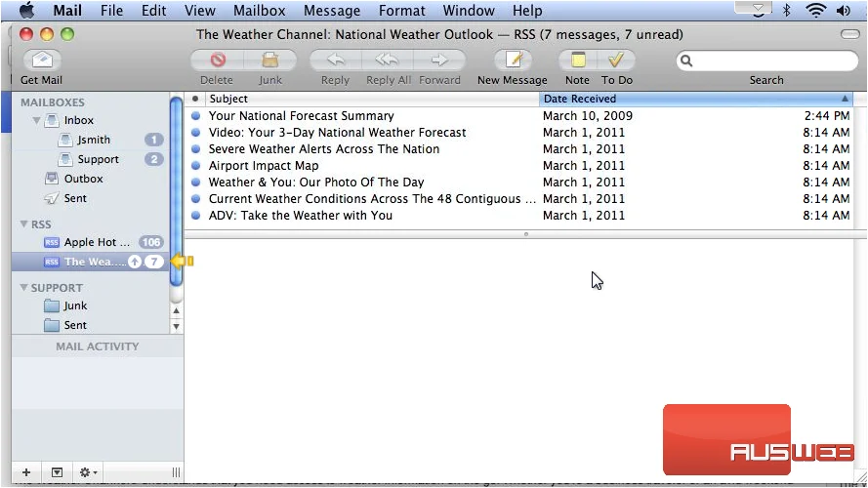Click the up-arrow badge on Weather feed
Screen dimensions: 868x488
135,262
